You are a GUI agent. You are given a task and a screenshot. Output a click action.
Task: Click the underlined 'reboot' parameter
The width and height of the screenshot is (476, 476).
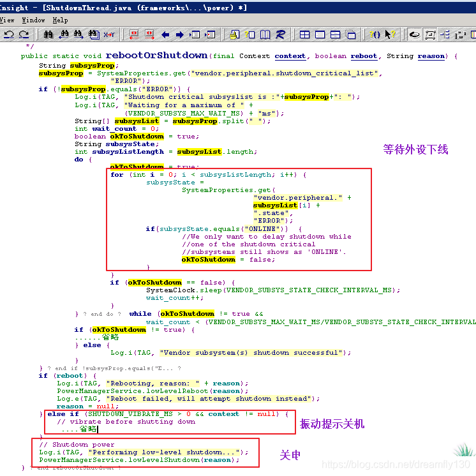click(x=364, y=56)
